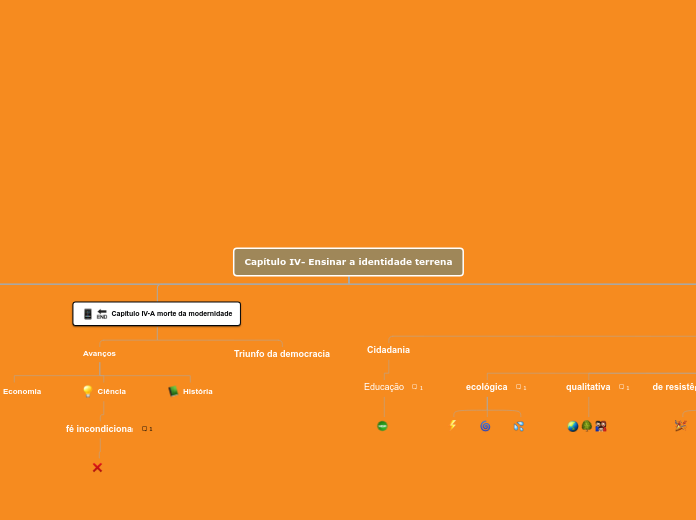This screenshot has height=520, width=696.
Task: Select the fé incondicional topic
Action: [99, 429]
